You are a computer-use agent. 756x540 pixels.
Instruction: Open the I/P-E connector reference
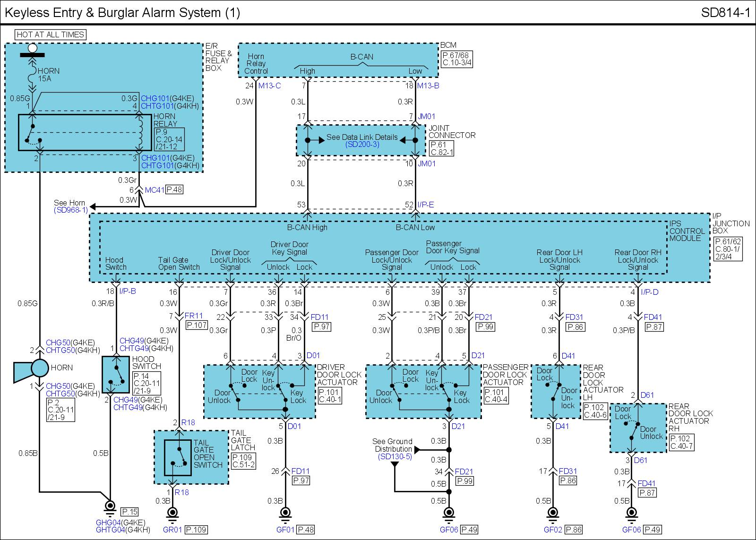click(x=425, y=205)
